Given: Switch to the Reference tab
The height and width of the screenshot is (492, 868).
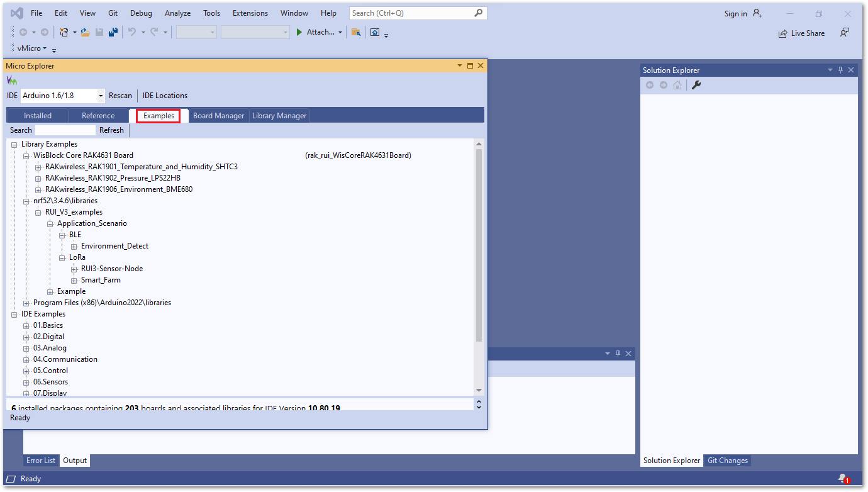Looking at the screenshot, I should coord(98,116).
